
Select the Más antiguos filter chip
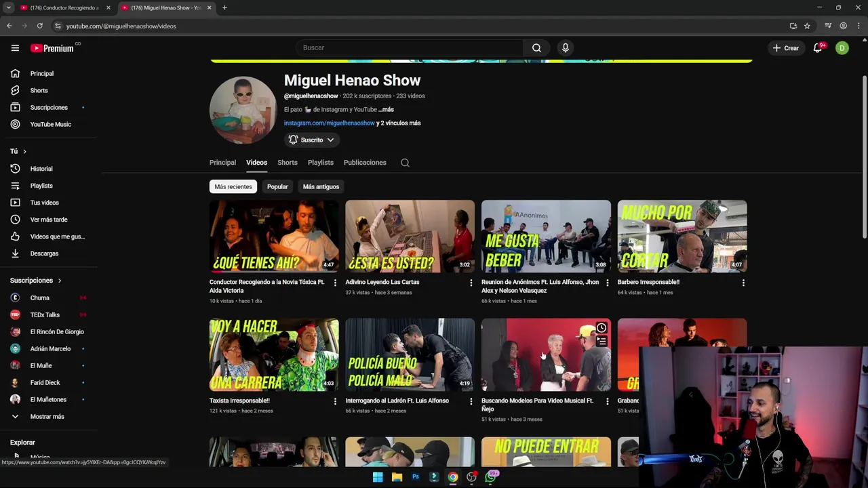(321, 186)
